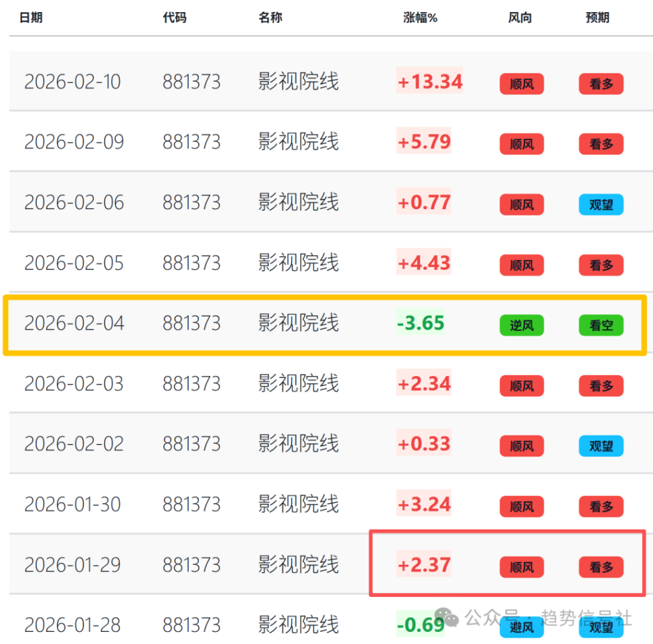The width and height of the screenshot is (653, 644).
Task: Select the 逆风 badge in the yellow highlighted row
Action: pyautogui.click(x=522, y=325)
